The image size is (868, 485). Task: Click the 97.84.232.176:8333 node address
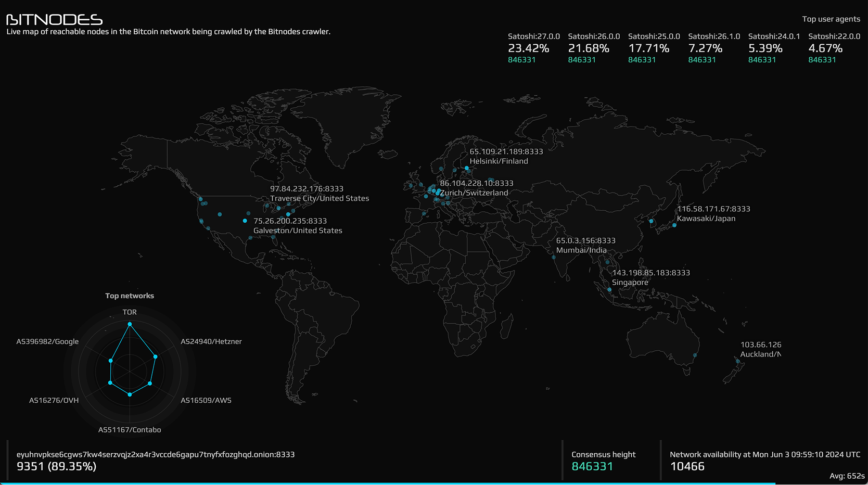(307, 189)
